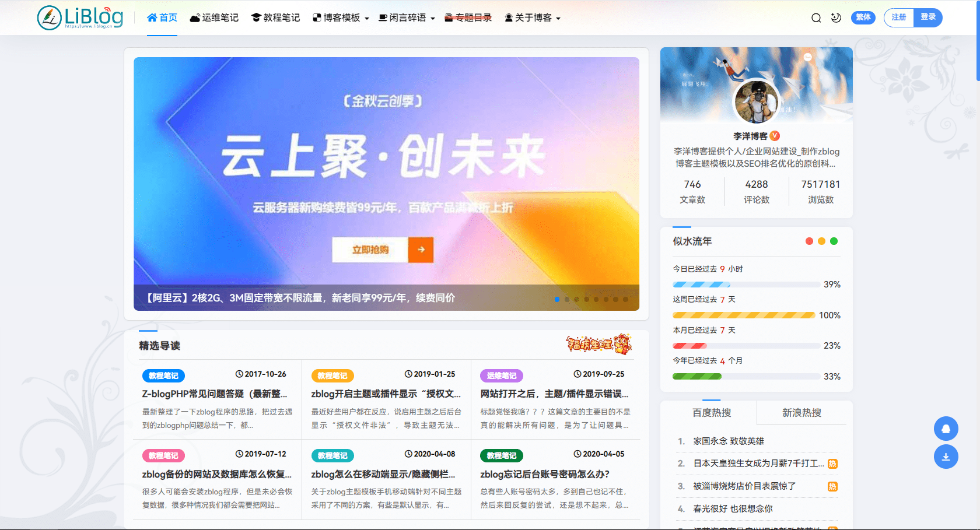Switch to traditional Chinese with 繁体 button

[x=863, y=17]
